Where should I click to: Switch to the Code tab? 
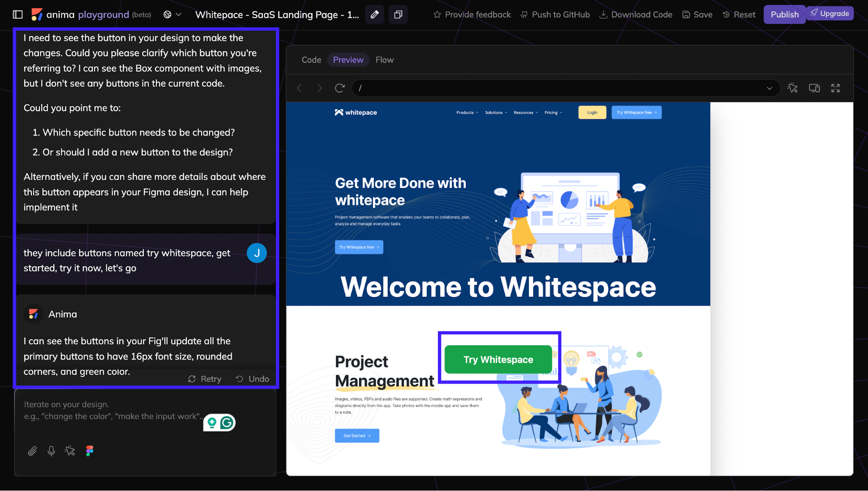pos(311,60)
